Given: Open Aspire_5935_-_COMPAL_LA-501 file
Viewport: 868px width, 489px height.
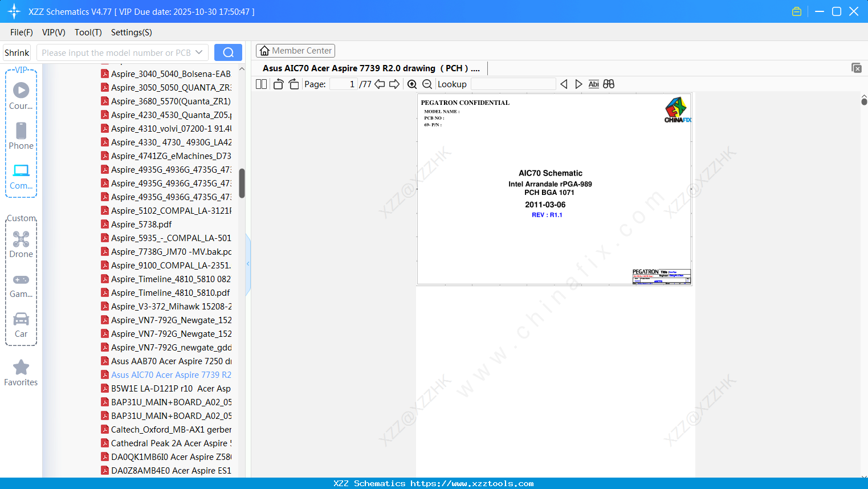Looking at the screenshot, I should click(x=166, y=238).
